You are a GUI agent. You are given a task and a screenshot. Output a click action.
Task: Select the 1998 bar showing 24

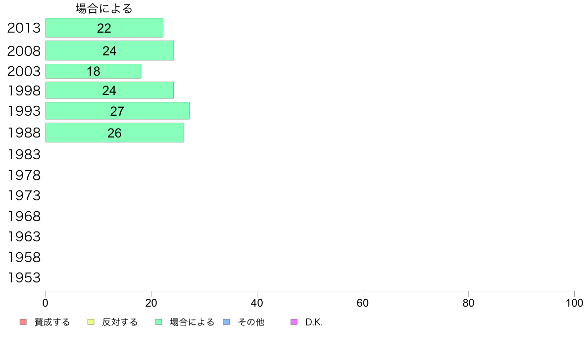point(109,91)
